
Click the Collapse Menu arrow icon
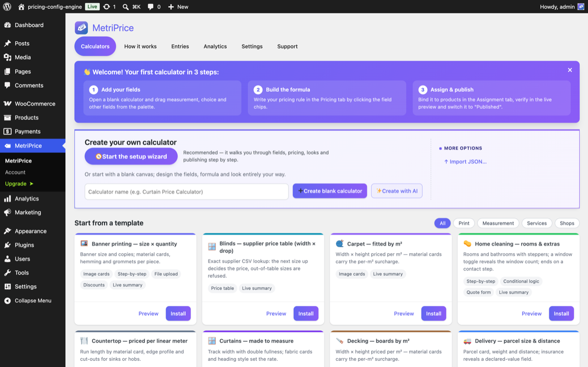pos(7,301)
